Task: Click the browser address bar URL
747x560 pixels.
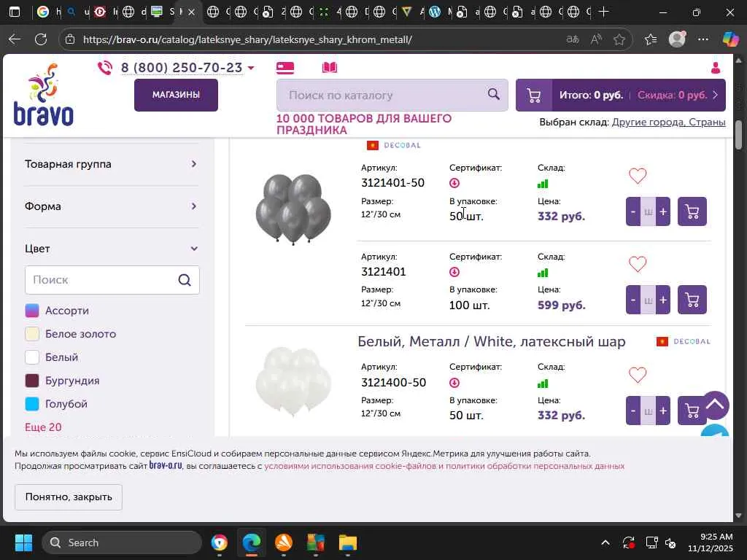Action: click(x=247, y=39)
